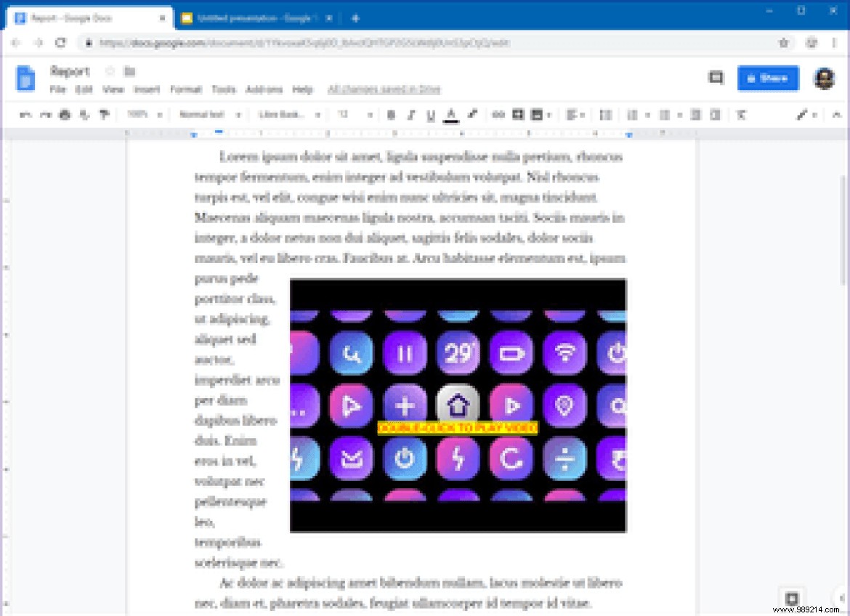Image resolution: width=850 pixels, height=616 pixels.
Task: Click the Undo icon
Action: click(27, 114)
